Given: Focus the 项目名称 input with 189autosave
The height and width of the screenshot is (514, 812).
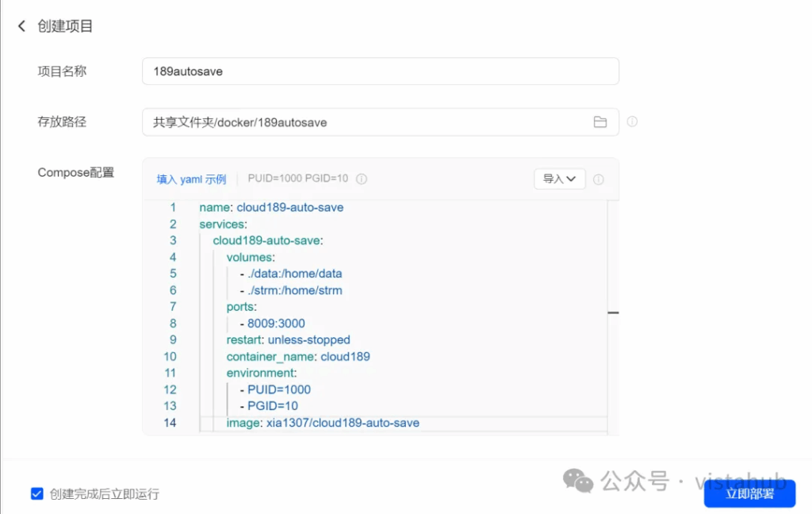Looking at the screenshot, I should click(x=381, y=71).
